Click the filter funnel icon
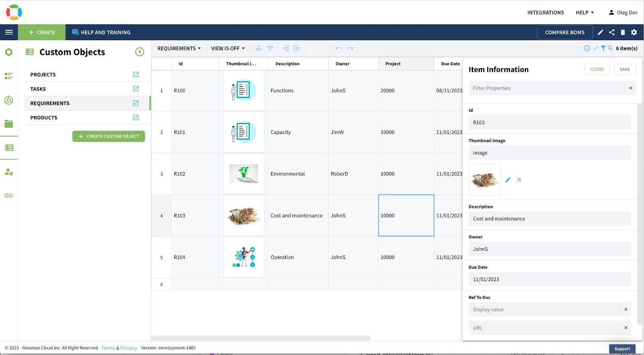This screenshot has width=644, height=355. [x=603, y=48]
